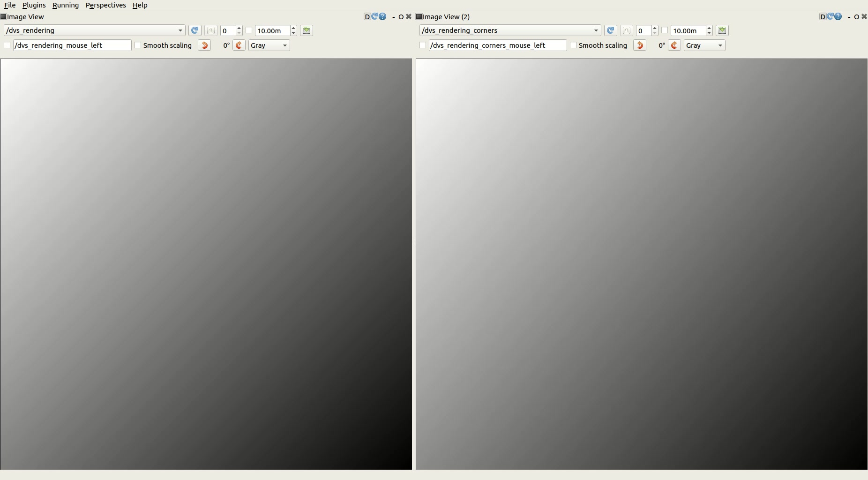Viewport: 868px width, 480px height.
Task: Click save image icon in left Image View
Action: click(307, 30)
